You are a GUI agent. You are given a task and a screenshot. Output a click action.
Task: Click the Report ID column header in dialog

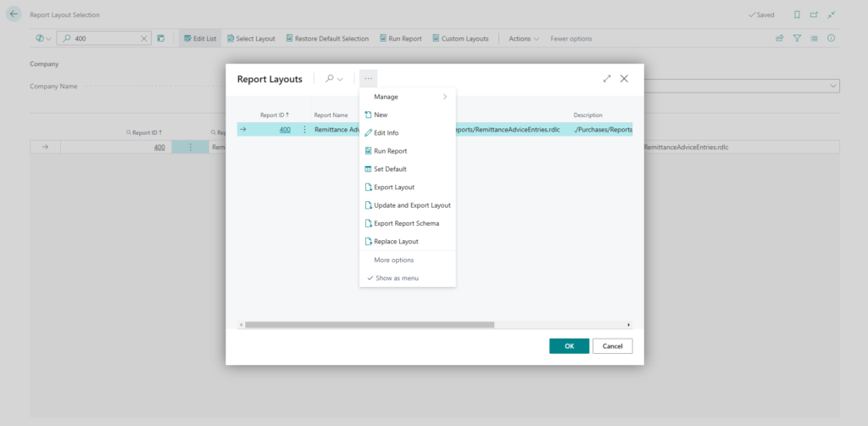tap(275, 115)
